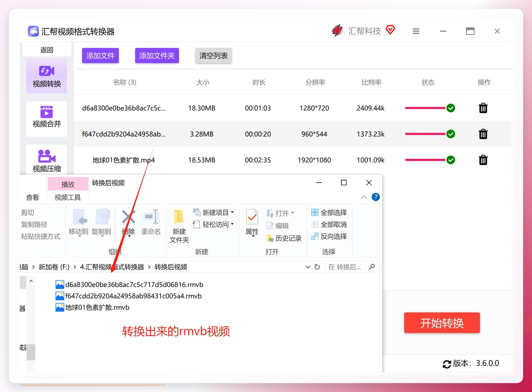Open the 属性 dropdown arrow
The height and width of the screenshot is (392, 532).
point(253,236)
